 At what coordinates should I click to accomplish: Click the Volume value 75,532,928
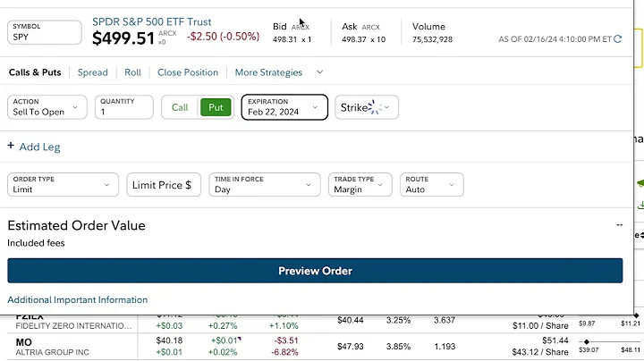coord(432,40)
